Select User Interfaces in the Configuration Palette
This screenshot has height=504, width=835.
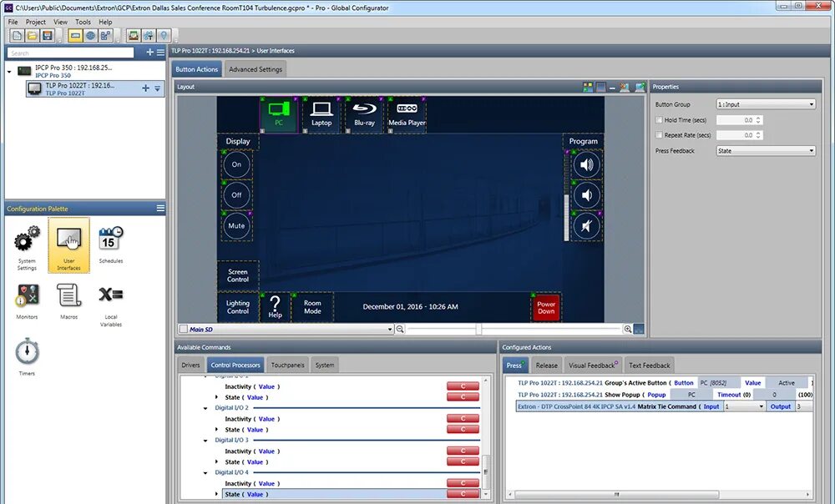tap(68, 245)
